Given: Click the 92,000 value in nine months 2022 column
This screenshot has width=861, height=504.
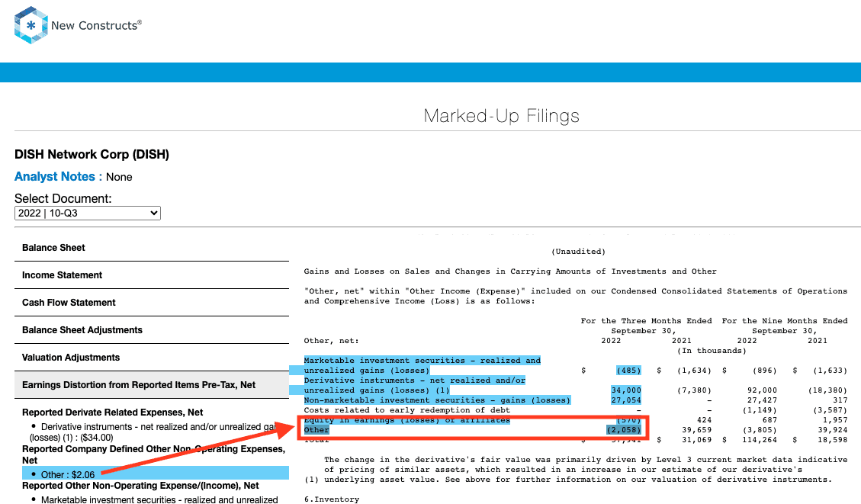Looking at the screenshot, I should pos(762,390).
